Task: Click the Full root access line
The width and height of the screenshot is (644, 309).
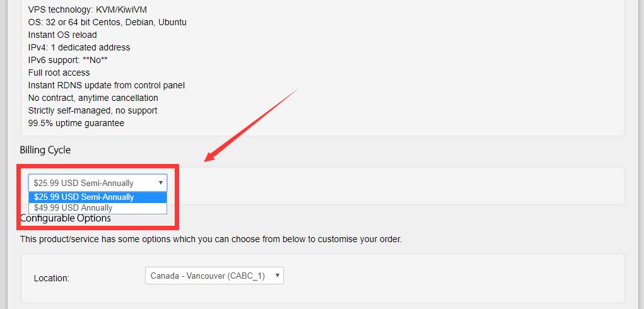Action: (59, 73)
